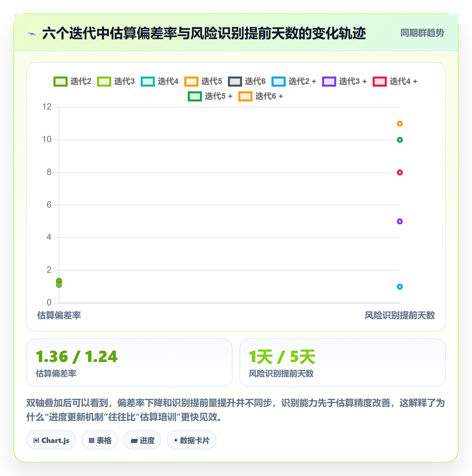This screenshot has width=472, height=476.
Task: Toggle the 迭代2 + legend entry
Action: [294, 82]
